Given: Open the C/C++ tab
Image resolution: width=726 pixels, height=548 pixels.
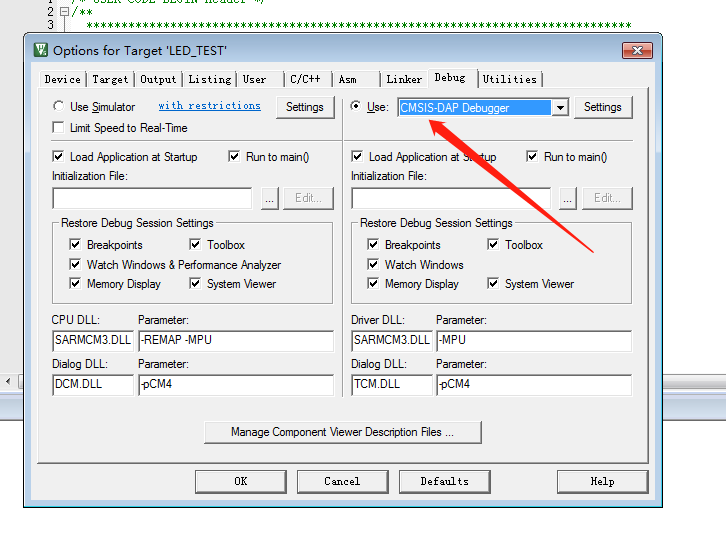Looking at the screenshot, I should [x=304, y=79].
